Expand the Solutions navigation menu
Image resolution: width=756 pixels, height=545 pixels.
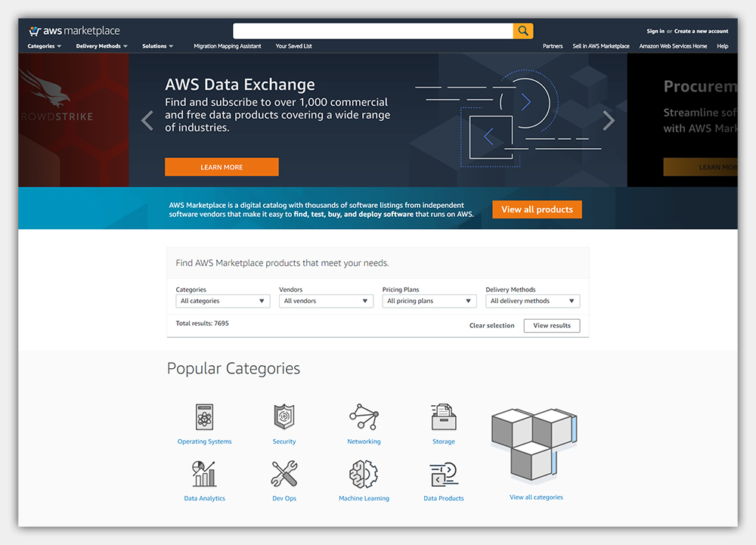[158, 46]
